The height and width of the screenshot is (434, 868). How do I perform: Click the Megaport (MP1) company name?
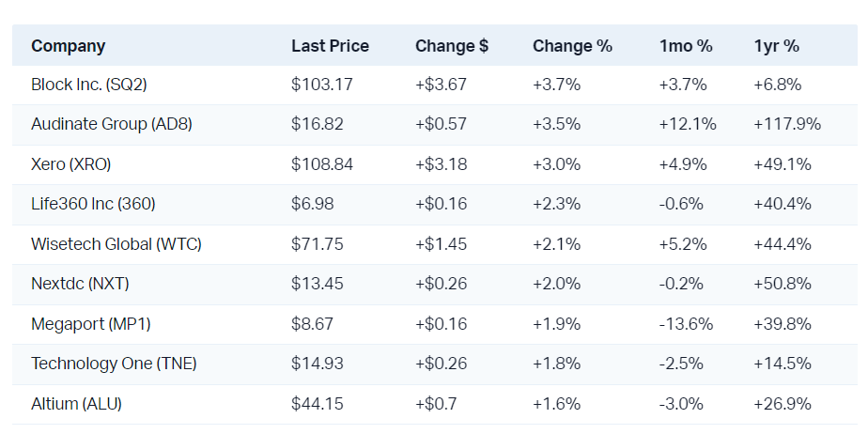click(x=90, y=324)
